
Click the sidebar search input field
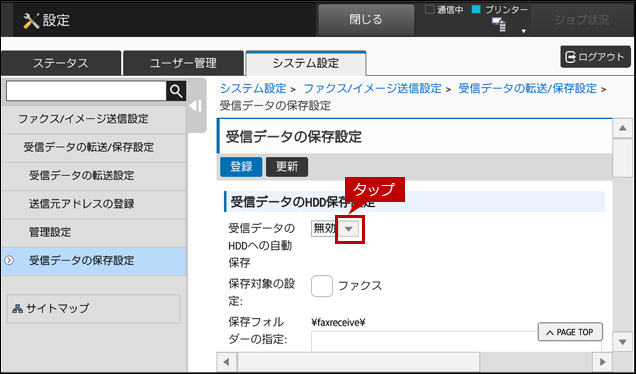(x=86, y=91)
